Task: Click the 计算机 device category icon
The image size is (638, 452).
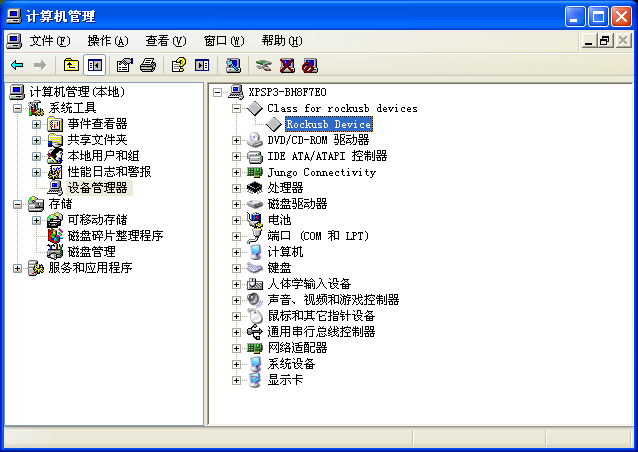Action: pos(255,252)
